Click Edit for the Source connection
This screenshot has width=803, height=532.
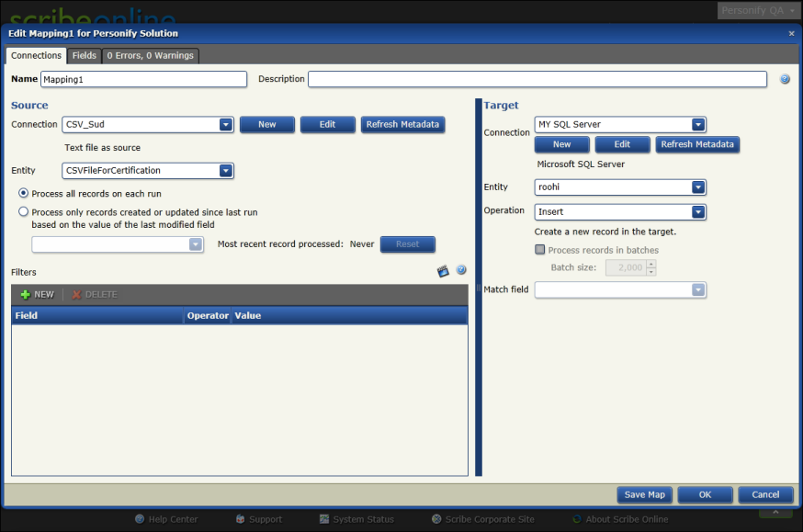click(327, 125)
